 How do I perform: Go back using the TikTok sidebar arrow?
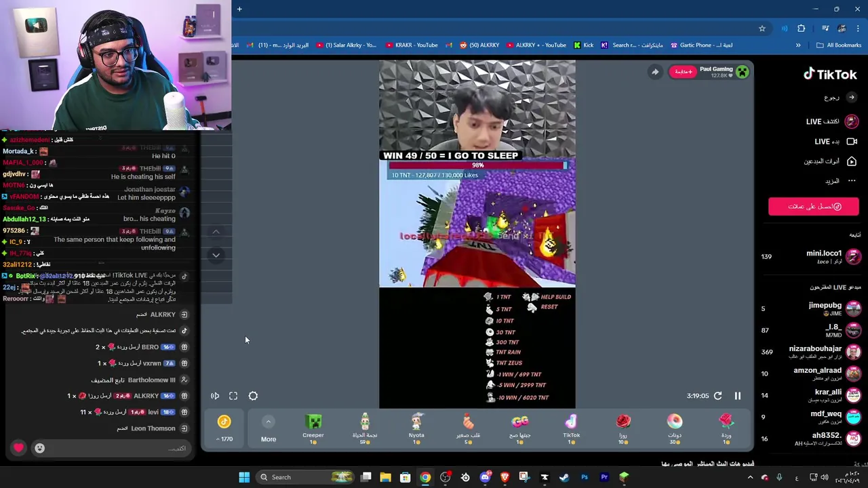click(852, 98)
